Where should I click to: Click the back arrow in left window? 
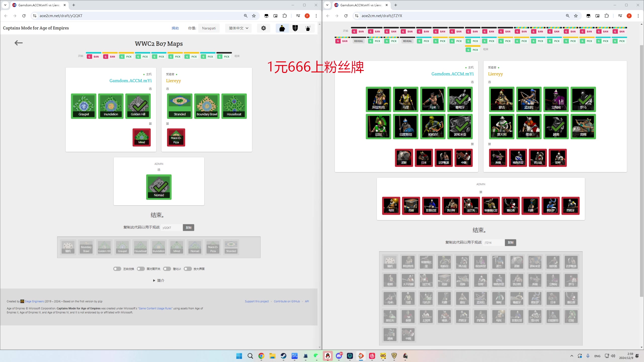pyautogui.click(x=18, y=43)
